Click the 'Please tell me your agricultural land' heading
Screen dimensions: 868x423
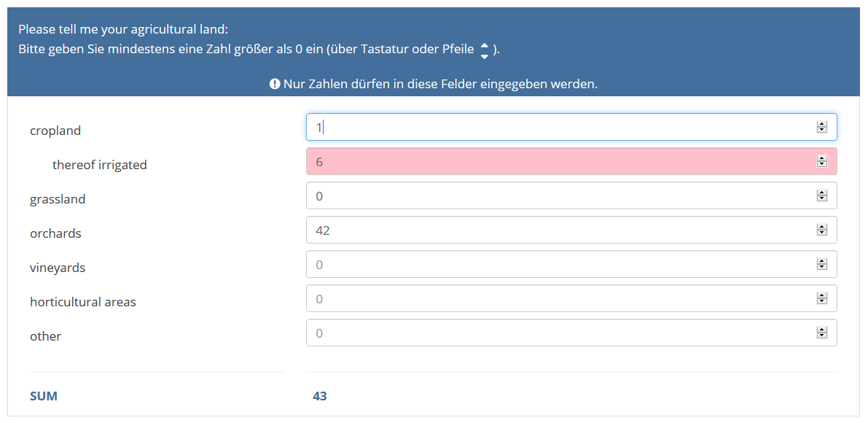123,30
